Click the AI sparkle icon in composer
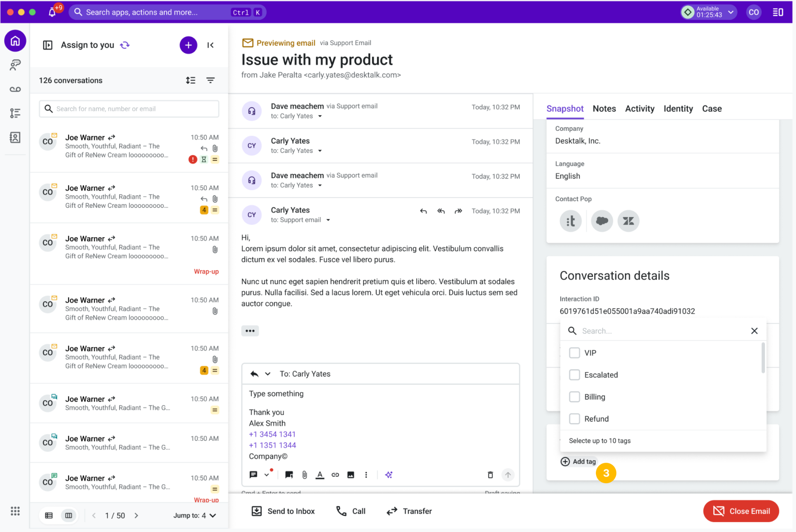The height and width of the screenshot is (532, 796). (389, 475)
